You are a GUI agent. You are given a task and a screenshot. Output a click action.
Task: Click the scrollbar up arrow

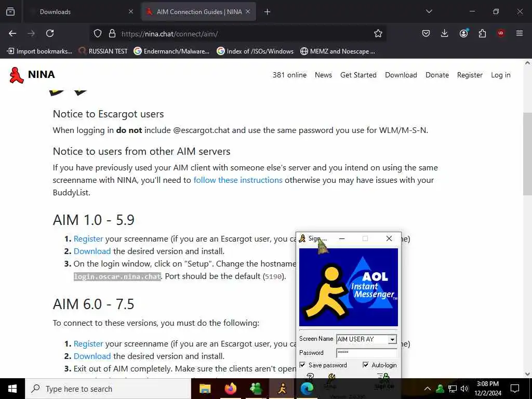pos(528,63)
